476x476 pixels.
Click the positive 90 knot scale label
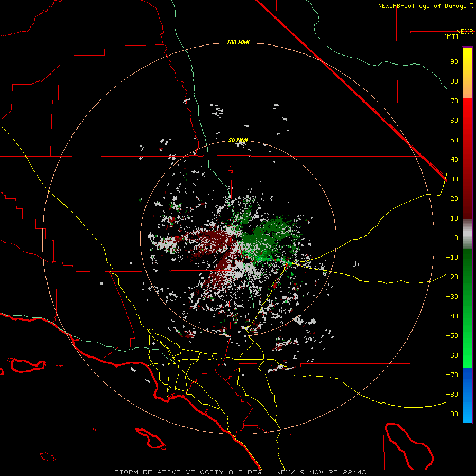pos(454,62)
